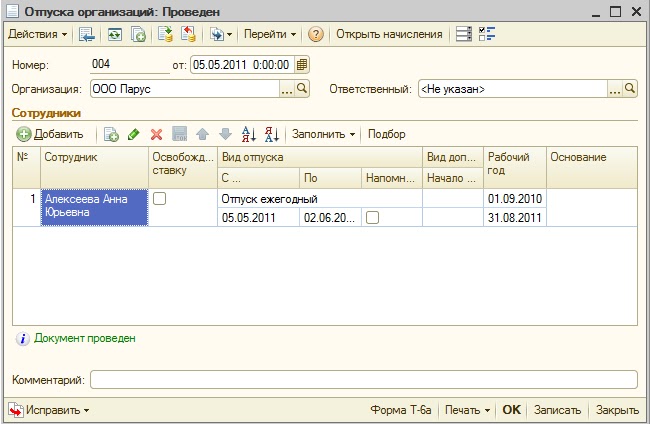Open the calendar picker next to date
The width and height of the screenshot is (650, 424).
pos(302,65)
